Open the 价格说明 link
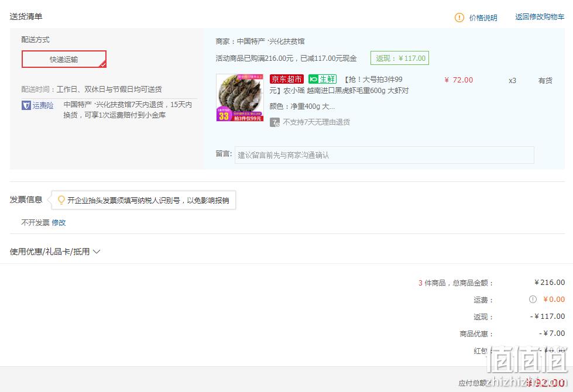Screen dimensions: 573x392 click(483, 18)
